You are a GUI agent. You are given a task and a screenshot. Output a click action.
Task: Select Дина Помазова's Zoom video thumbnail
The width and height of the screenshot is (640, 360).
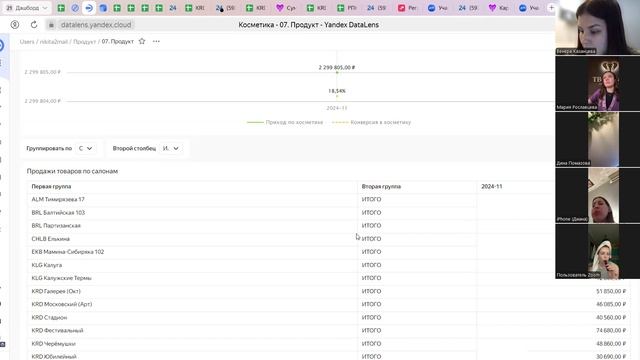coord(598,139)
